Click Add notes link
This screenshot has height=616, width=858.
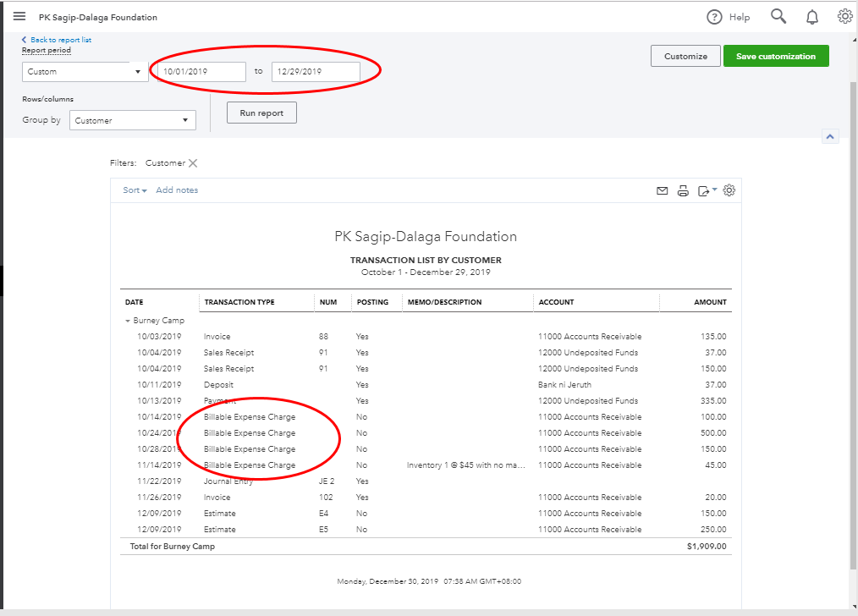point(177,190)
